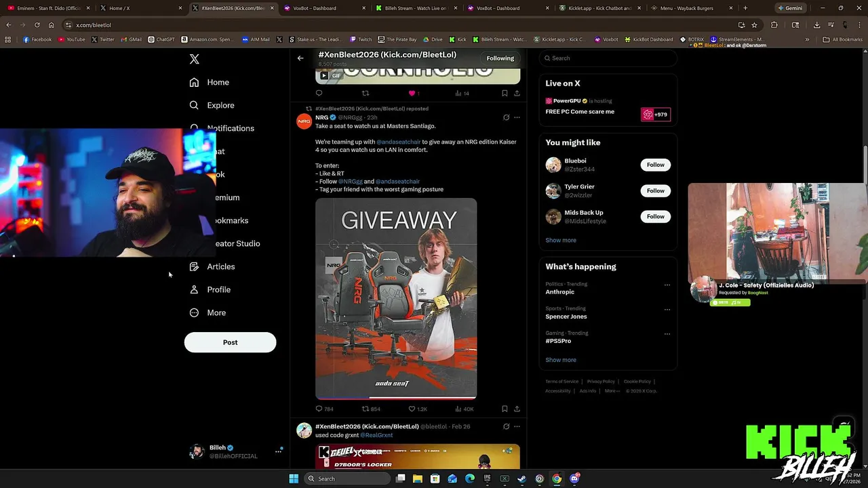The image size is (868, 488).
Task: Follow Tyler Grier
Action: pyautogui.click(x=655, y=190)
